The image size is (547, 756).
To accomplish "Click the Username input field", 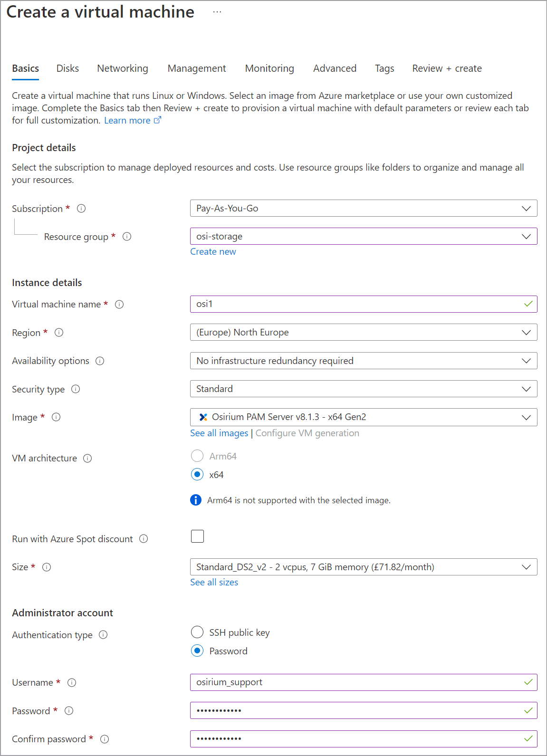I will tap(356, 682).
